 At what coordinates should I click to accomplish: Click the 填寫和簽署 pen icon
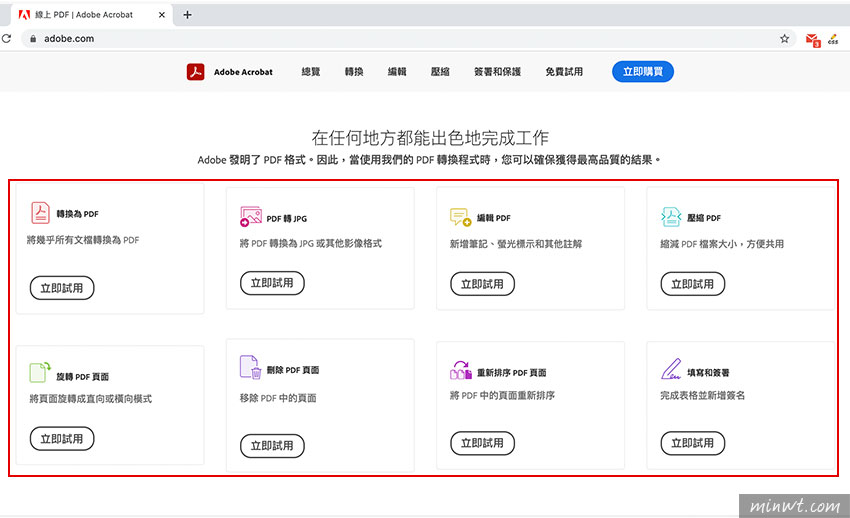[671, 369]
